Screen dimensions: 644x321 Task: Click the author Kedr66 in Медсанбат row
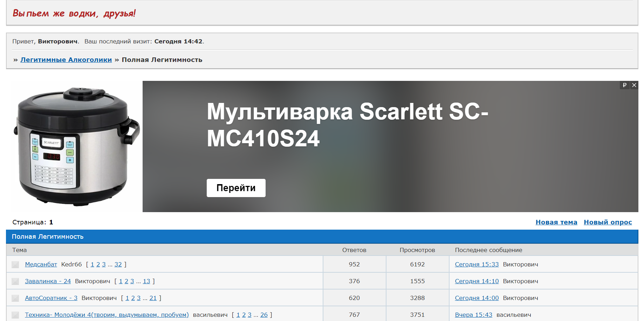click(x=71, y=264)
